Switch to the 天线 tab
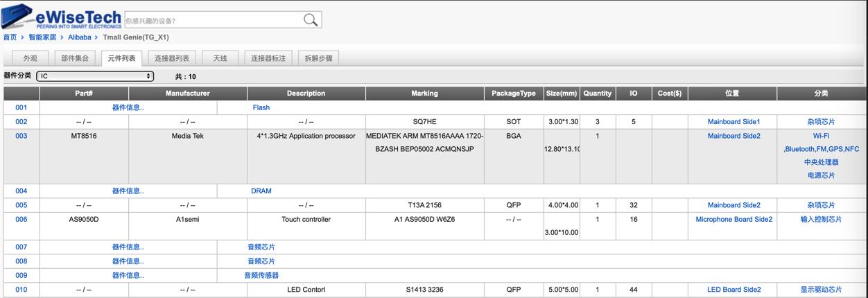Screen dimensions: 868x298 point(220,59)
